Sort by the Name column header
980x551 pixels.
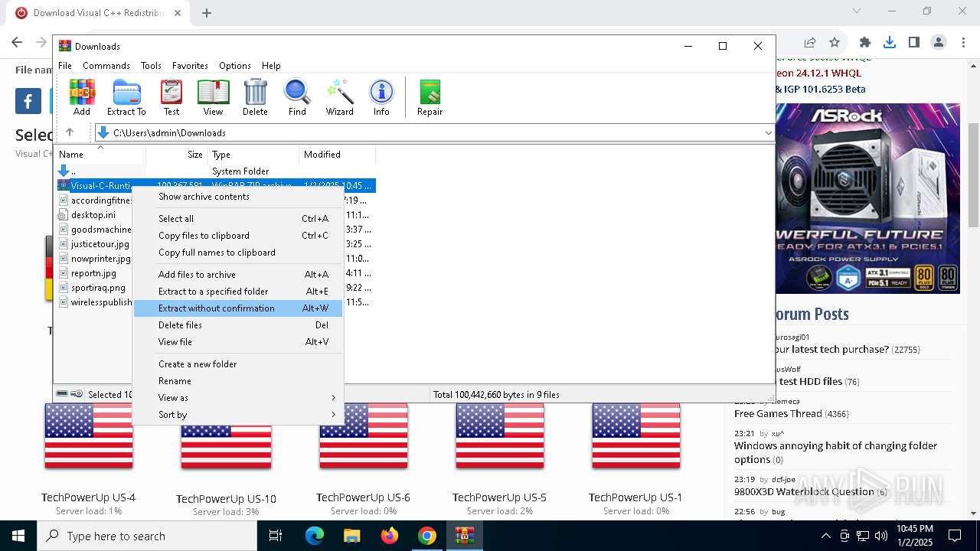tap(100, 154)
